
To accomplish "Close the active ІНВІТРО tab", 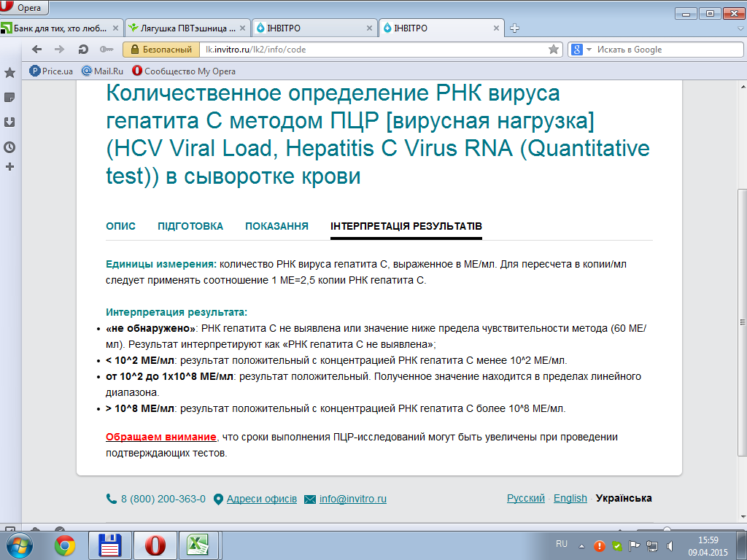I will pyautogui.click(x=496, y=28).
